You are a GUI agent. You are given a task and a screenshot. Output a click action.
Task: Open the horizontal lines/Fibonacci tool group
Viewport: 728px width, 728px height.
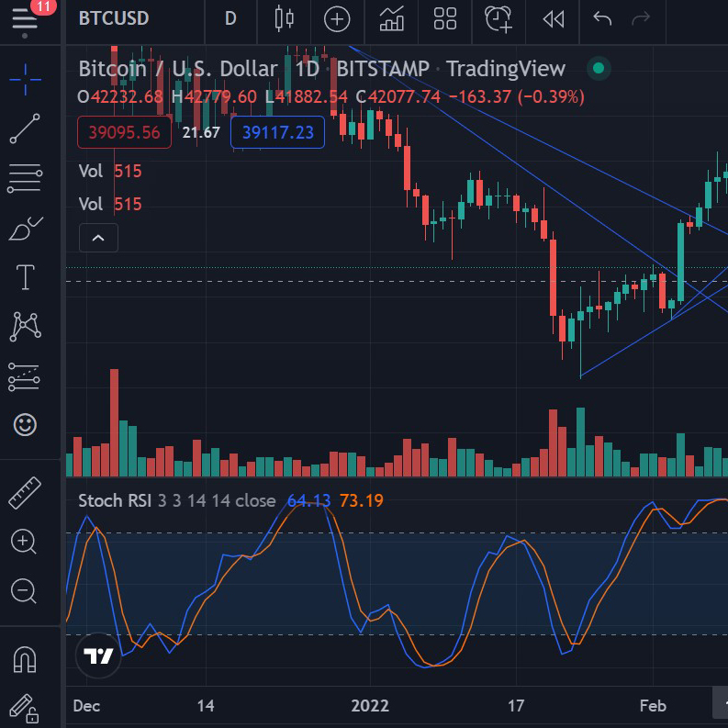point(25,178)
